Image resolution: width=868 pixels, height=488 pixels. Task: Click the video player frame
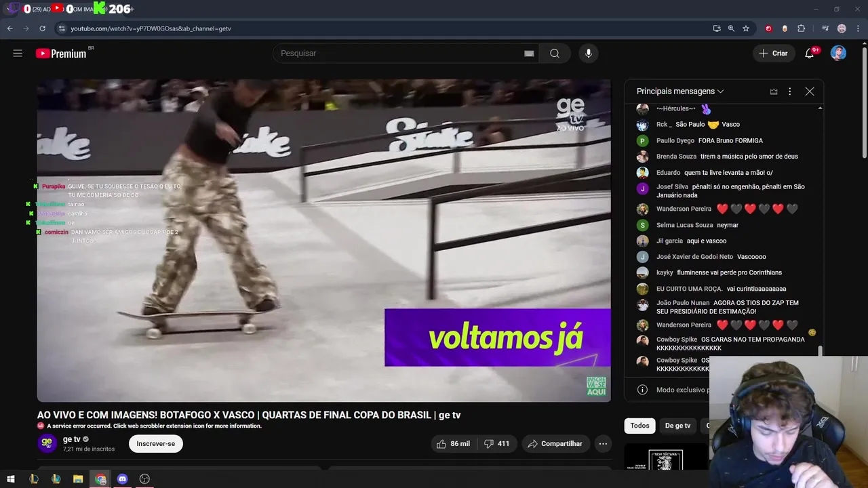[324, 241]
